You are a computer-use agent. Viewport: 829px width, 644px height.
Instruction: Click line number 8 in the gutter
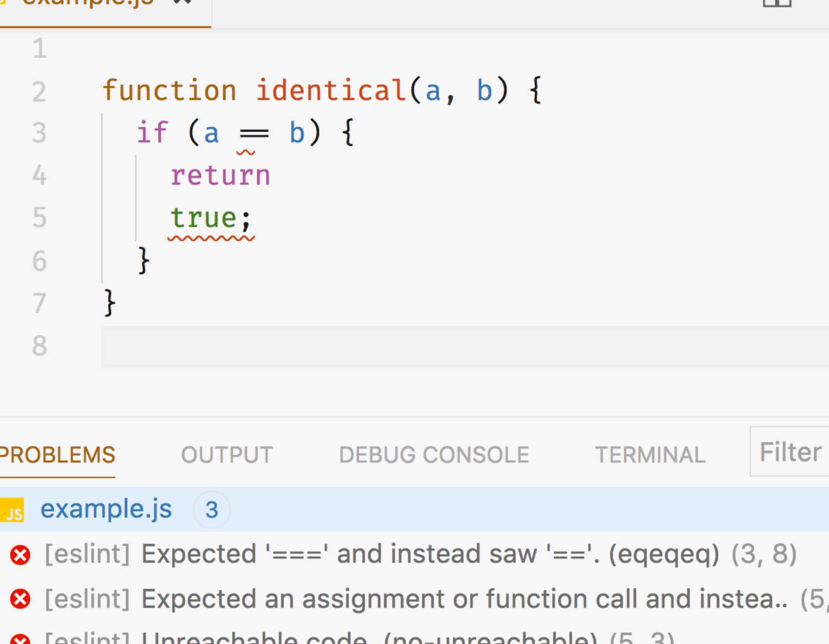click(x=39, y=346)
